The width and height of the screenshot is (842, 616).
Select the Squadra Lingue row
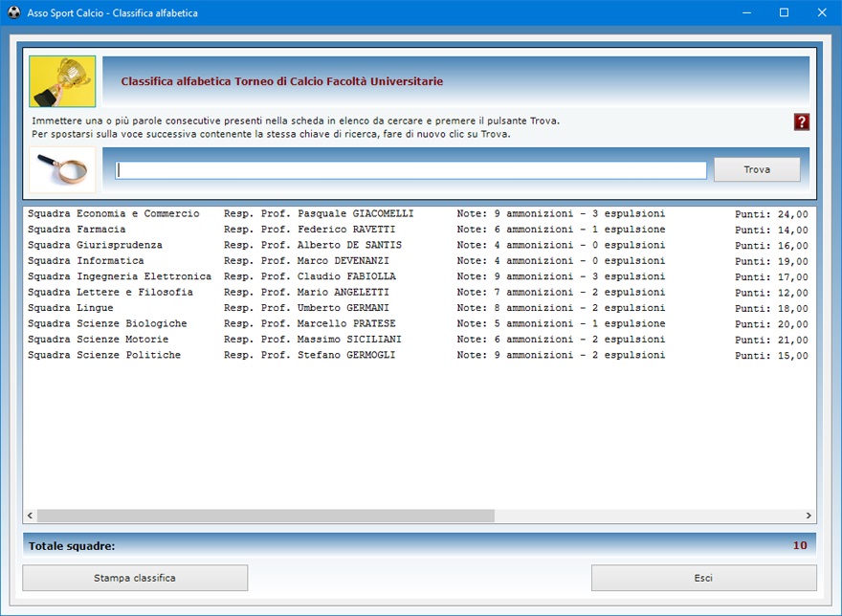tap(418, 308)
